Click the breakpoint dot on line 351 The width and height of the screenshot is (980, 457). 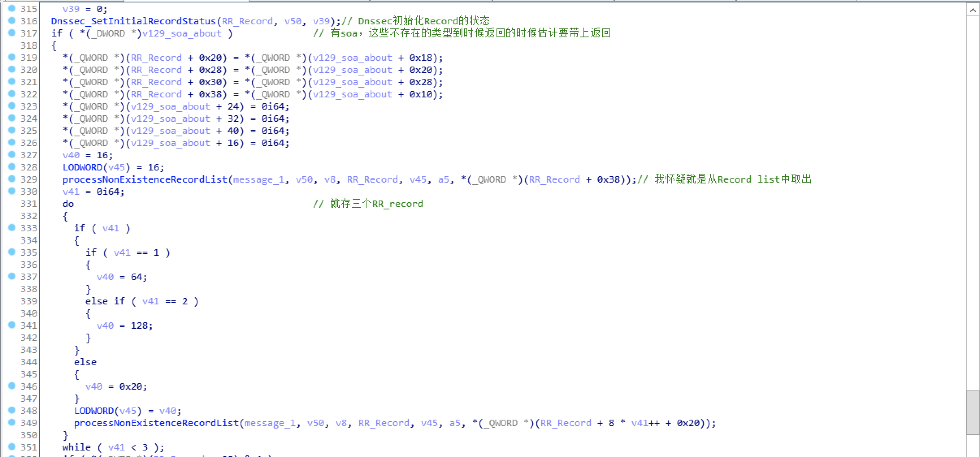coord(12,446)
